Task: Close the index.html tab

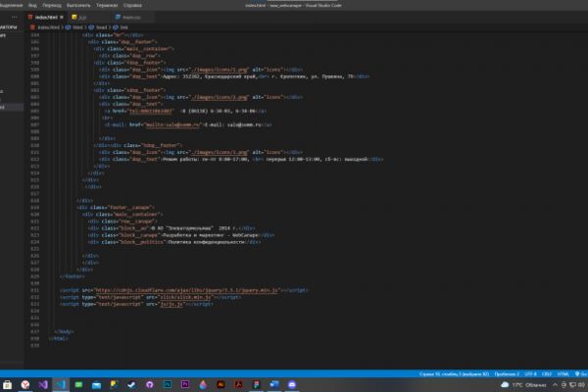Action: click(x=62, y=18)
